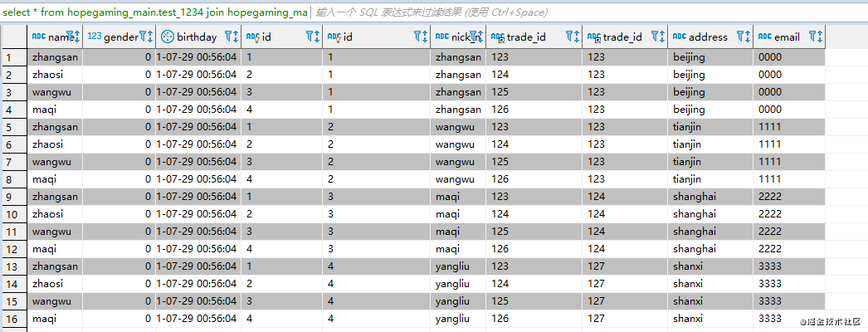Click address cell beijing in row 1

[x=710, y=57]
